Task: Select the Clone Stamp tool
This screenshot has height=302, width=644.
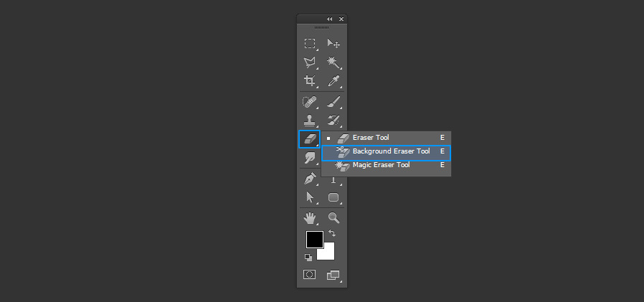Action: tap(310, 121)
